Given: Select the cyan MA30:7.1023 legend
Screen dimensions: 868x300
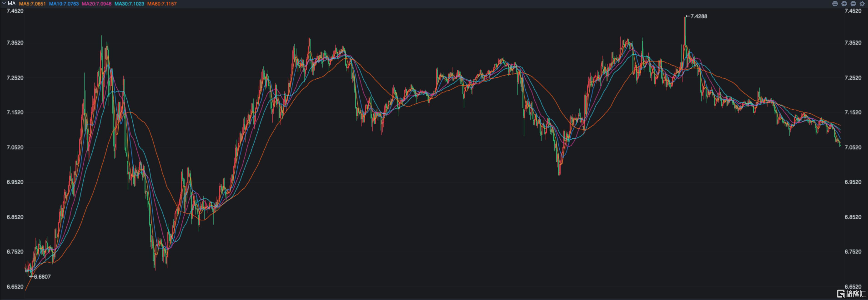Looking at the screenshot, I should click(129, 4).
